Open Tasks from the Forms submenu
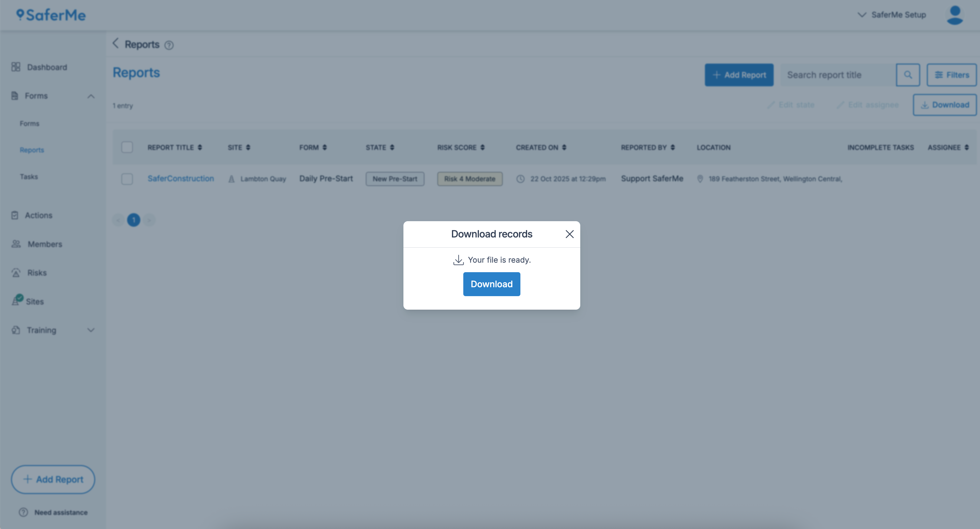The image size is (980, 529). tap(29, 177)
